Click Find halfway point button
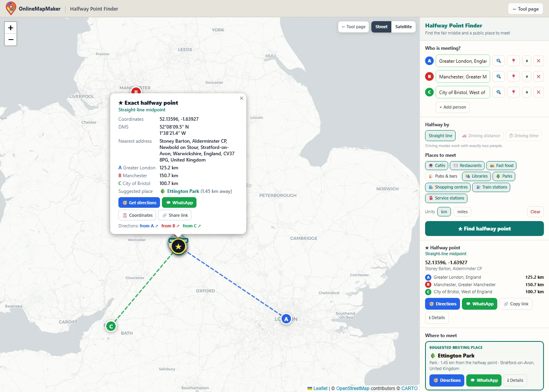The image size is (549, 392). [484, 229]
